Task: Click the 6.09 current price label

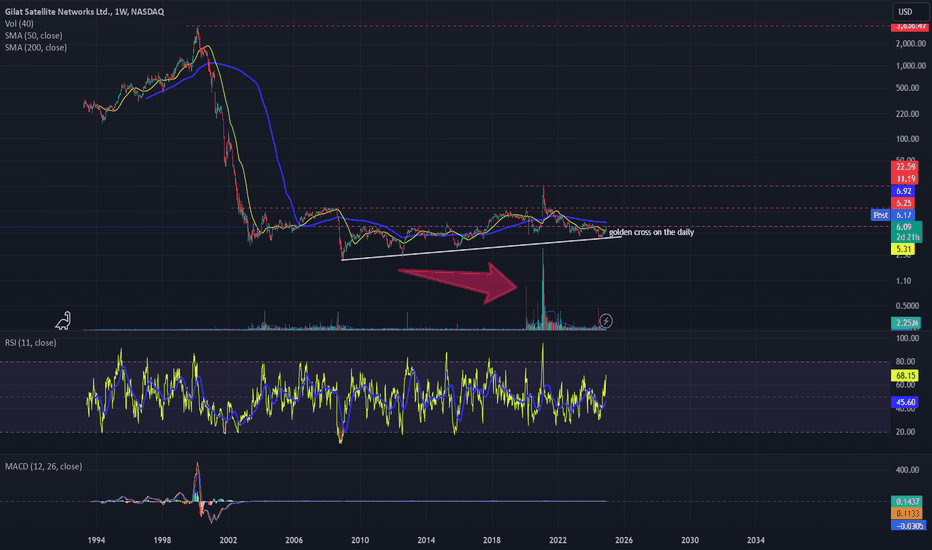Action: [x=904, y=227]
